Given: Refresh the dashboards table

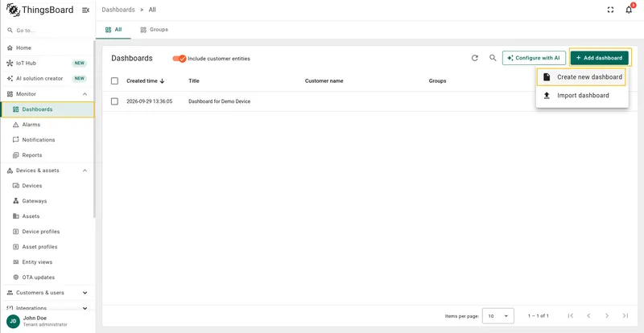Looking at the screenshot, I should pyautogui.click(x=475, y=58).
